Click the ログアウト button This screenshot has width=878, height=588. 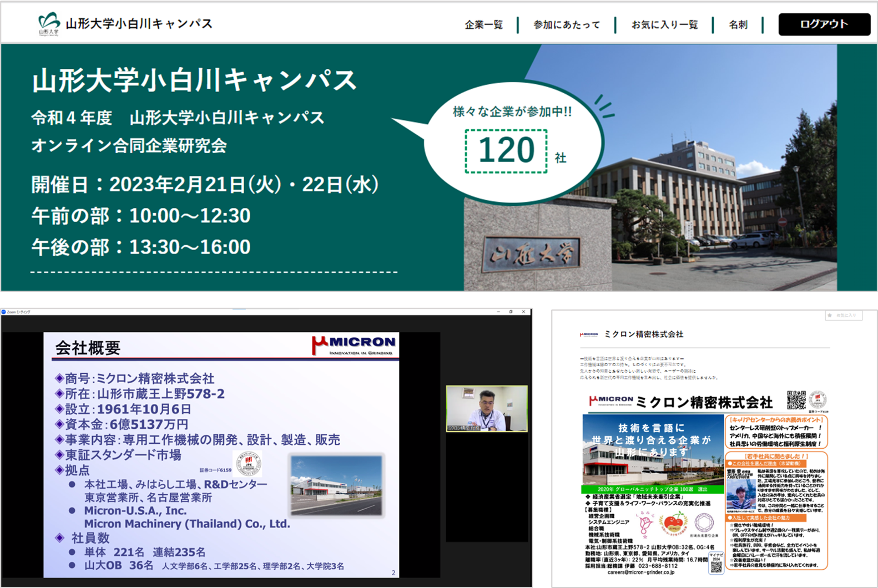[824, 24]
